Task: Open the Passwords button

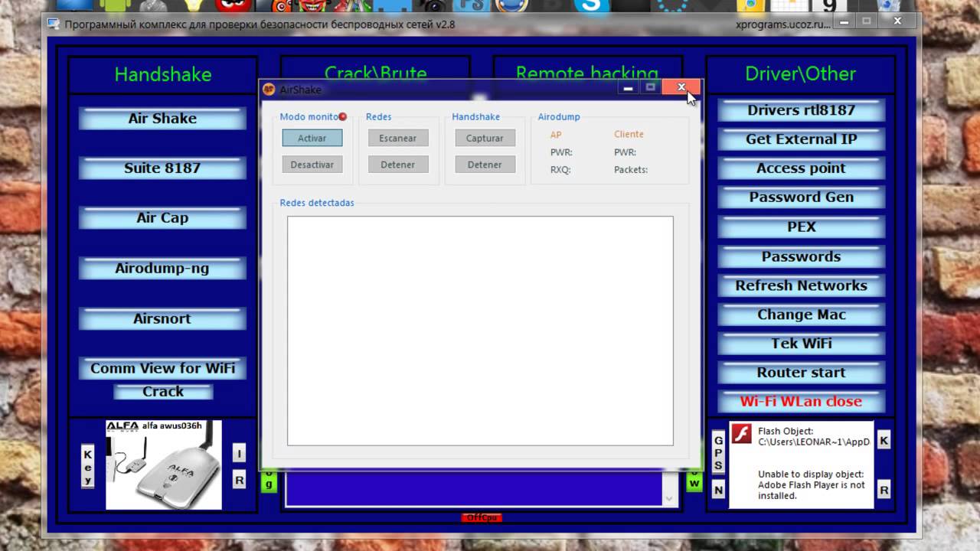Action: pyautogui.click(x=801, y=256)
